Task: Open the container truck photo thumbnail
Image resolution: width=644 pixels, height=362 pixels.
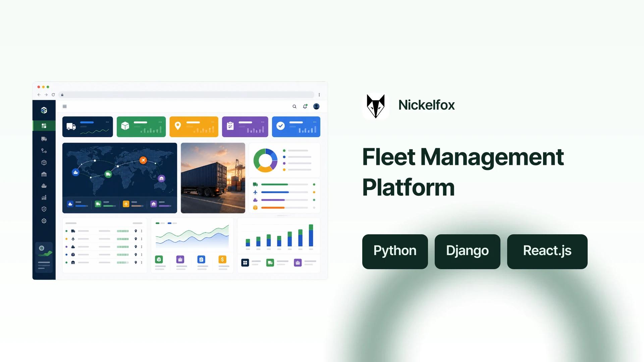Action: click(x=213, y=178)
